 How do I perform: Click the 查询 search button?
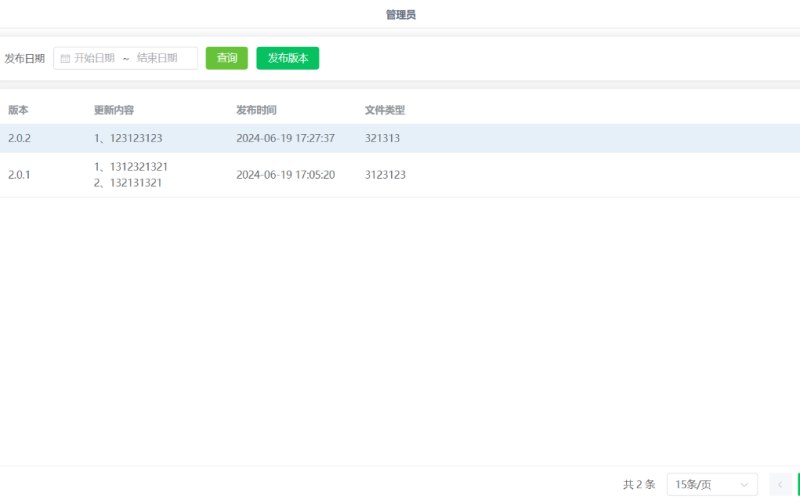coord(227,58)
